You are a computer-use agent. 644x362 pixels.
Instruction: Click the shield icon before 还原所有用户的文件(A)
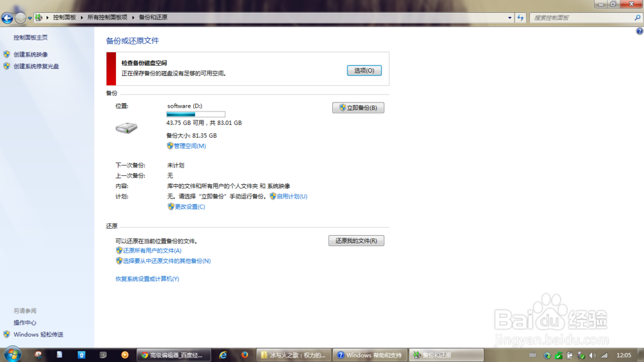118,250
